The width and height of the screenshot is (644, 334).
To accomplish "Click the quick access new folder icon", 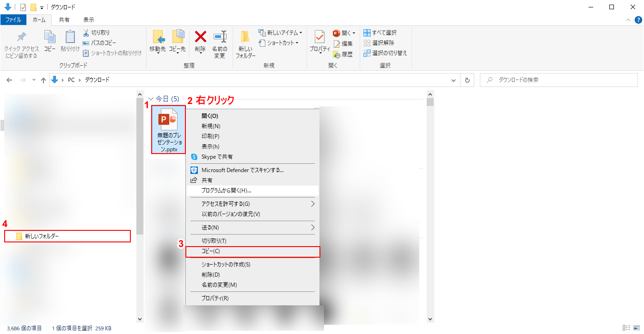I will click(33, 7).
